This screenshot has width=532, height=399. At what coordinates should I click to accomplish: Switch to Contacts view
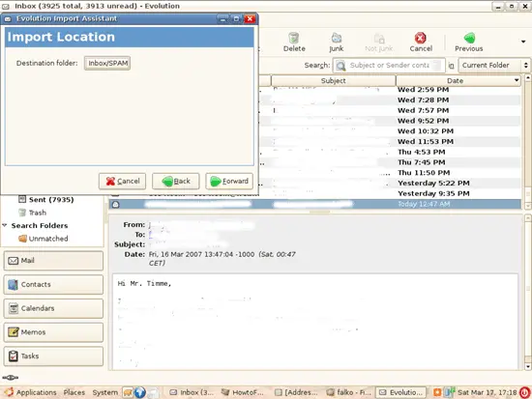tap(53, 284)
